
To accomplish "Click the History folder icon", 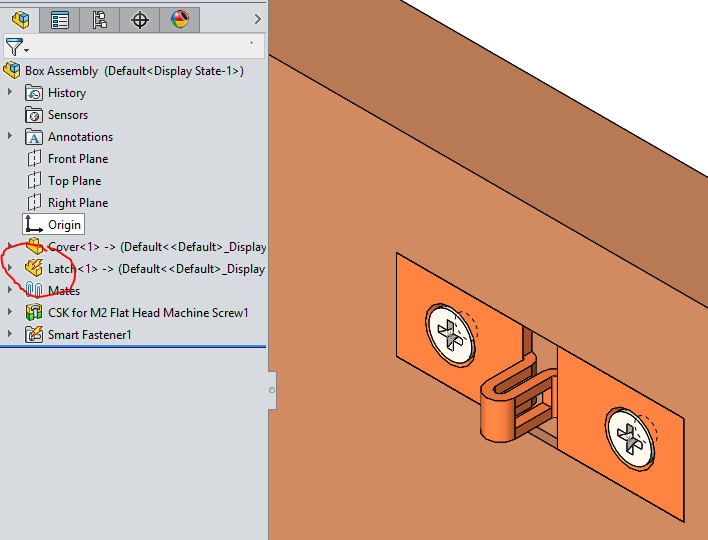I will click(x=34, y=93).
